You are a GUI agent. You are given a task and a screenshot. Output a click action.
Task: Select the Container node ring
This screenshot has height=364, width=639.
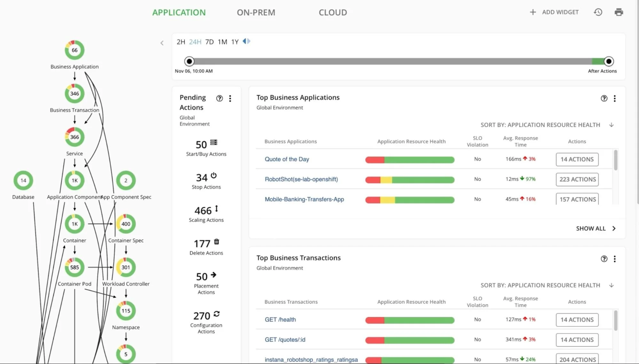[74, 224]
